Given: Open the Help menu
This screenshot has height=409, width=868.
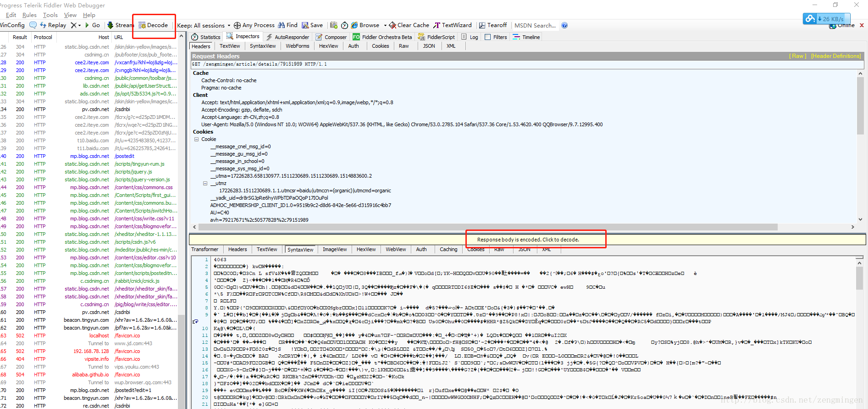Looking at the screenshot, I should click(x=89, y=15).
